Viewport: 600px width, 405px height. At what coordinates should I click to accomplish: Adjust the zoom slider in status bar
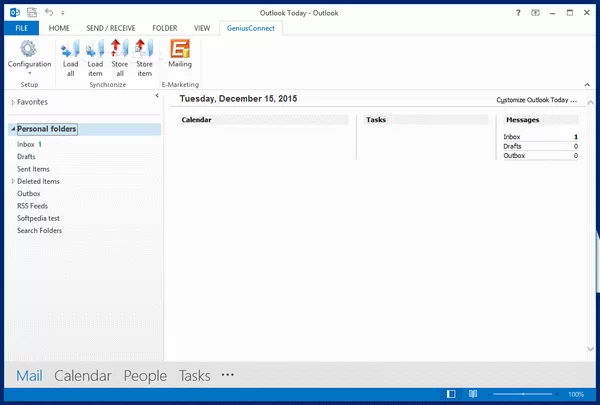pyautogui.click(x=523, y=395)
